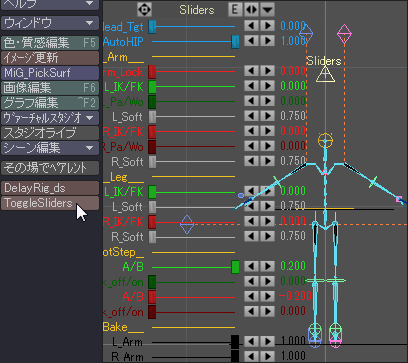Decrease Arm_Lock value with left arrow
Viewport: 408px width, 363px height.
pyautogui.click(x=251, y=71)
